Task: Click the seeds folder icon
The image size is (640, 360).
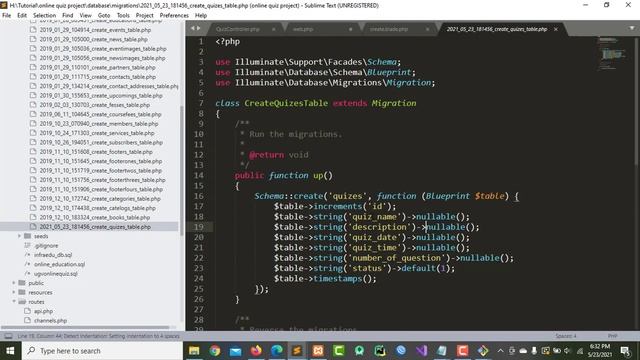Action: click(27, 236)
